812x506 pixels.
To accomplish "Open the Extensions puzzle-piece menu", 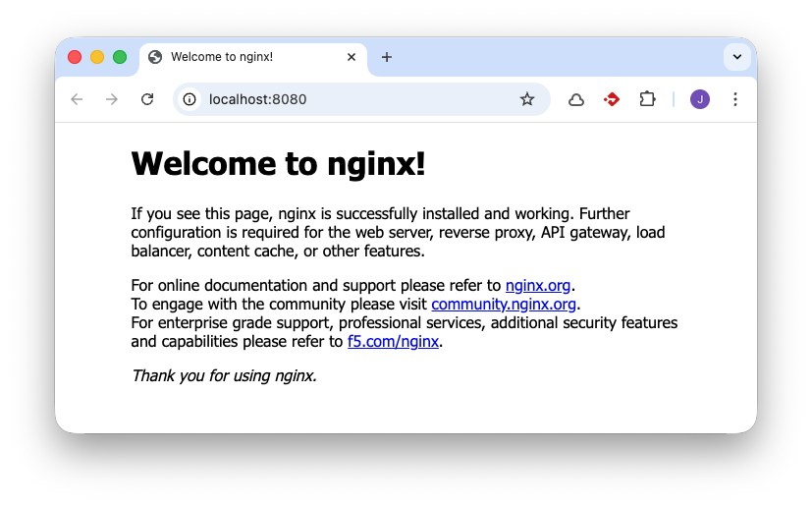I will point(647,99).
